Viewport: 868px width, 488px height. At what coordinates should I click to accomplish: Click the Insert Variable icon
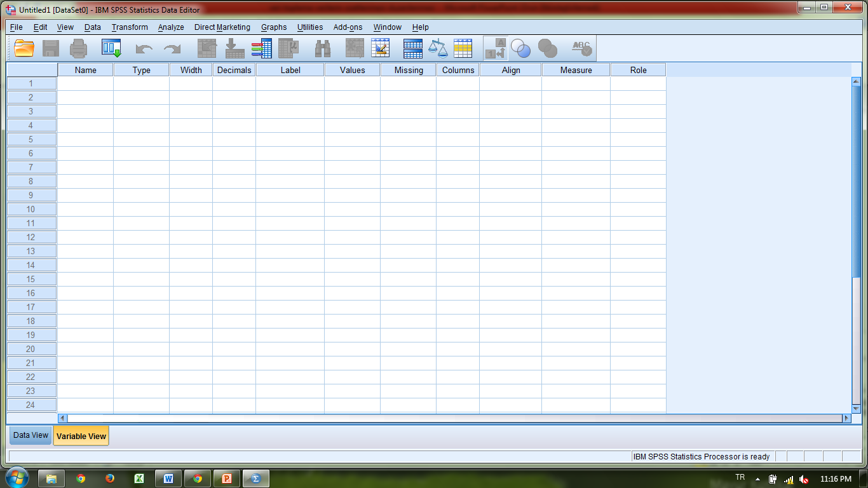[x=380, y=48]
